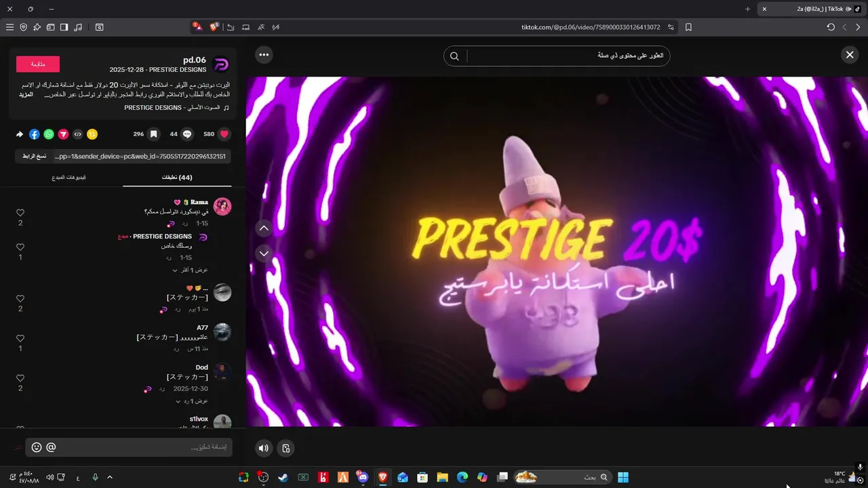Open original sound PRESTIGE DESIGNS link

pyautogui.click(x=177, y=108)
